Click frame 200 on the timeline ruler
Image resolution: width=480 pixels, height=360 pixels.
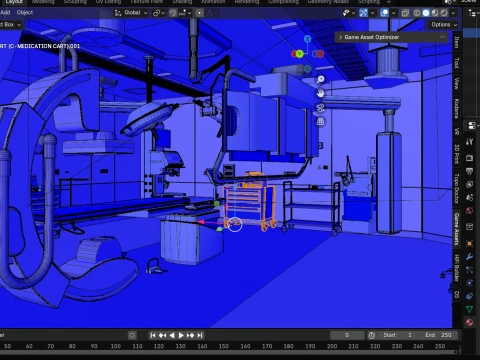click(x=332, y=346)
